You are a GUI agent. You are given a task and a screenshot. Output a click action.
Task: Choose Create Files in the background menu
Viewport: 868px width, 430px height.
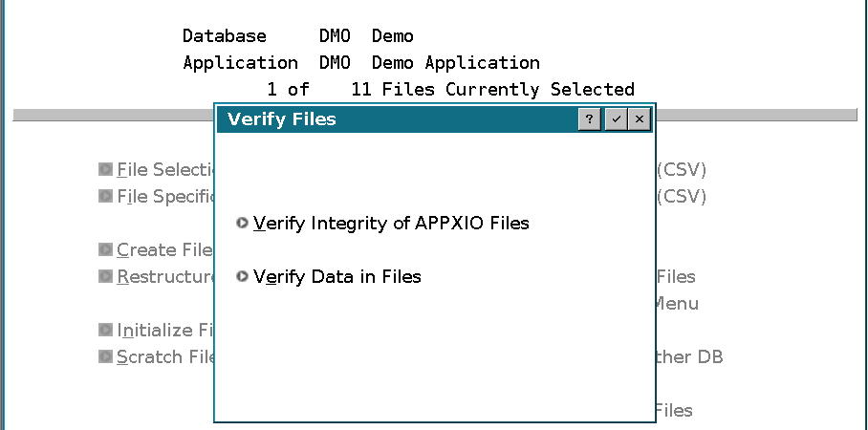pos(165,250)
